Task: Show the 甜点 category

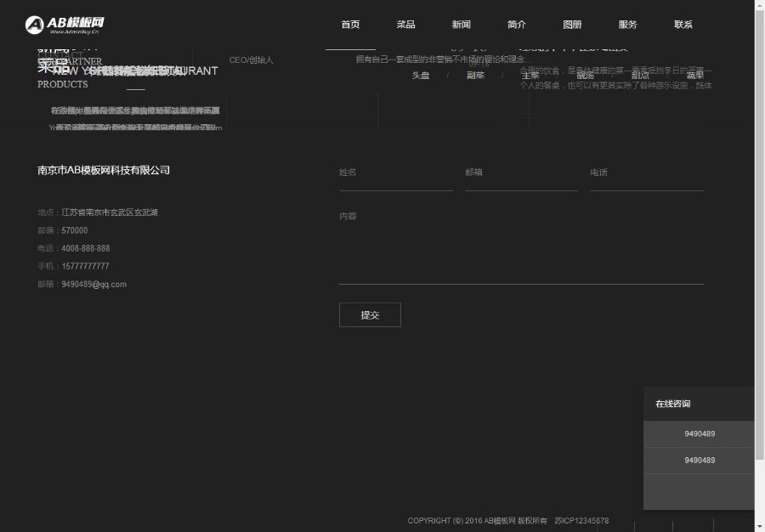Action: point(640,75)
